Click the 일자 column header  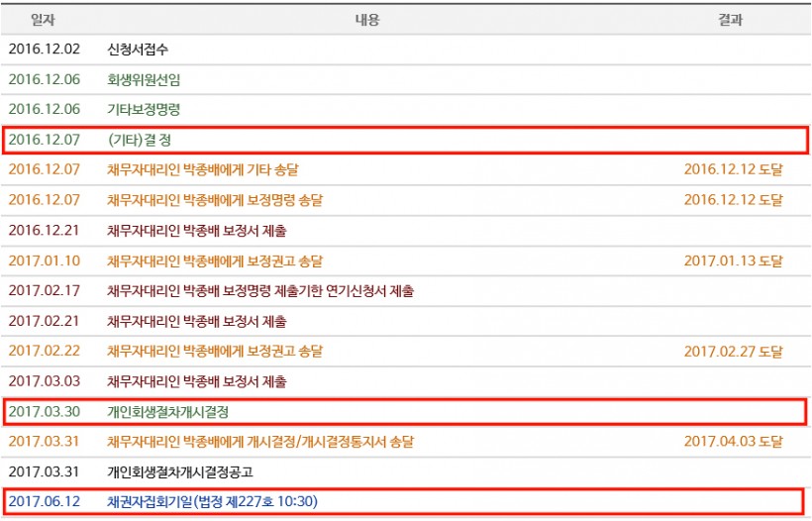tap(43, 20)
